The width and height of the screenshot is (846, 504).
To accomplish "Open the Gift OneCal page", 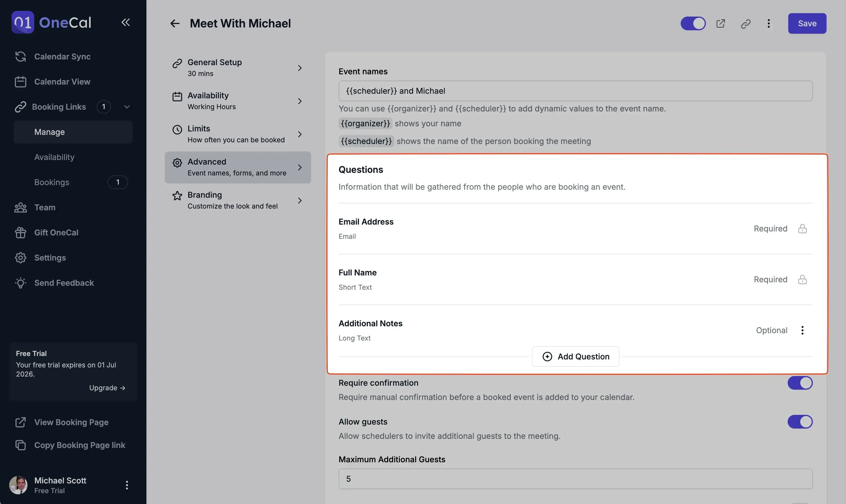I will coord(56,232).
